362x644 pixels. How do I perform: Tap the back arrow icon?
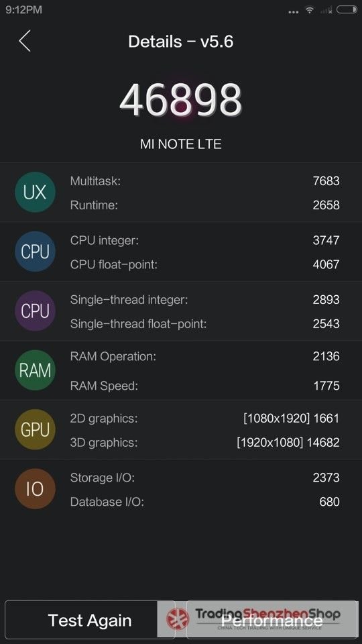[x=25, y=41]
